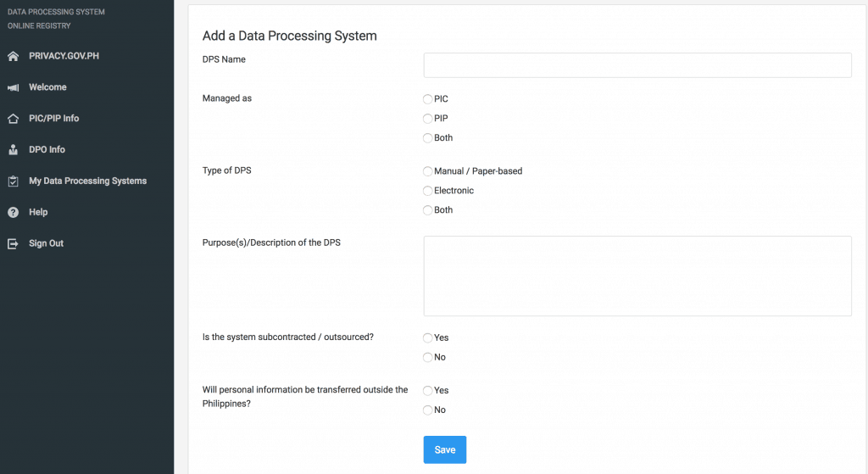
Task: Click the clipboard icon for My Data Processing Systems
Action: pyautogui.click(x=13, y=181)
